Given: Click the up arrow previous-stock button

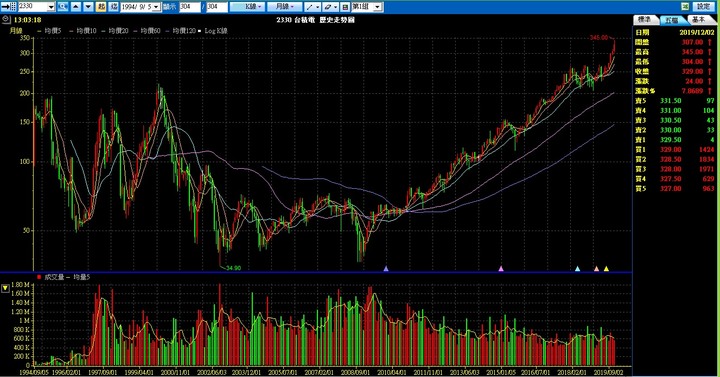Looking at the screenshot, I should (x=76, y=6).
